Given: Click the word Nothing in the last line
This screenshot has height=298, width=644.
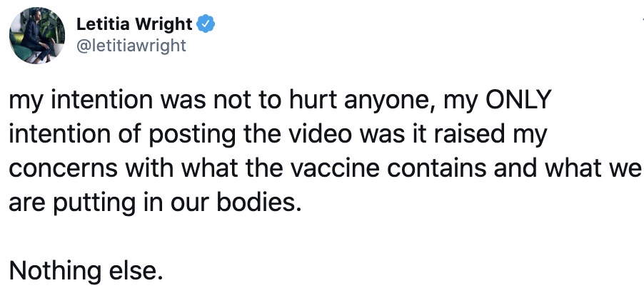Looking at the screenshot, I should point(54,270).
